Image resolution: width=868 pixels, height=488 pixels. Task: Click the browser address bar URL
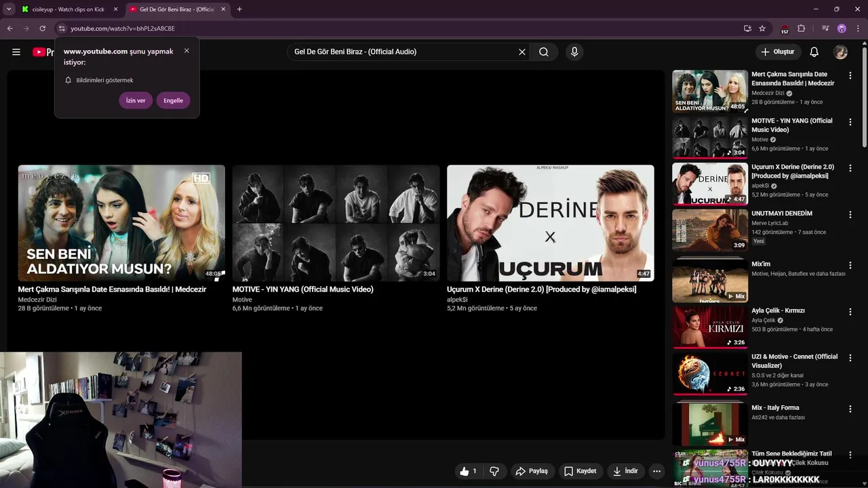[x=123, y=28]
